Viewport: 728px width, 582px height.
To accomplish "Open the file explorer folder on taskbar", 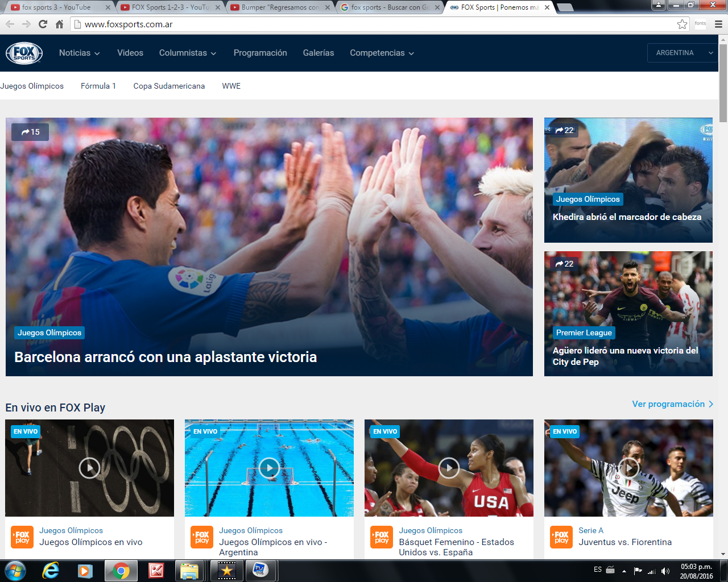I will 190,570.
